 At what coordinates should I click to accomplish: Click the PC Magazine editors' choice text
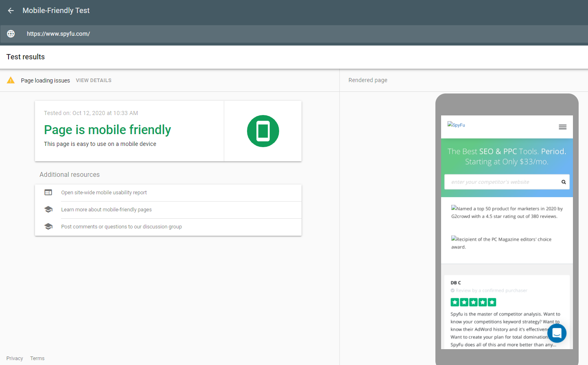pos(501,243)
